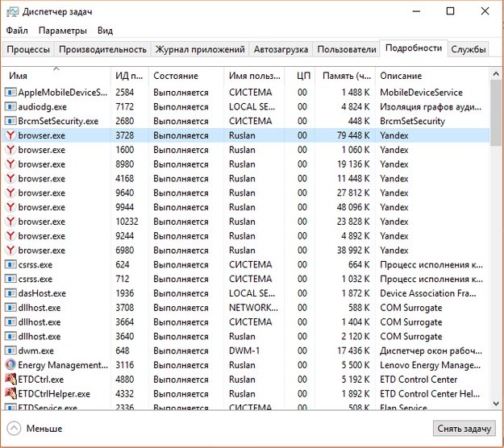The height and width of the screenshot is (448, 504).
Task: Open the Службы tab
Action: click(x=468, y=49)
